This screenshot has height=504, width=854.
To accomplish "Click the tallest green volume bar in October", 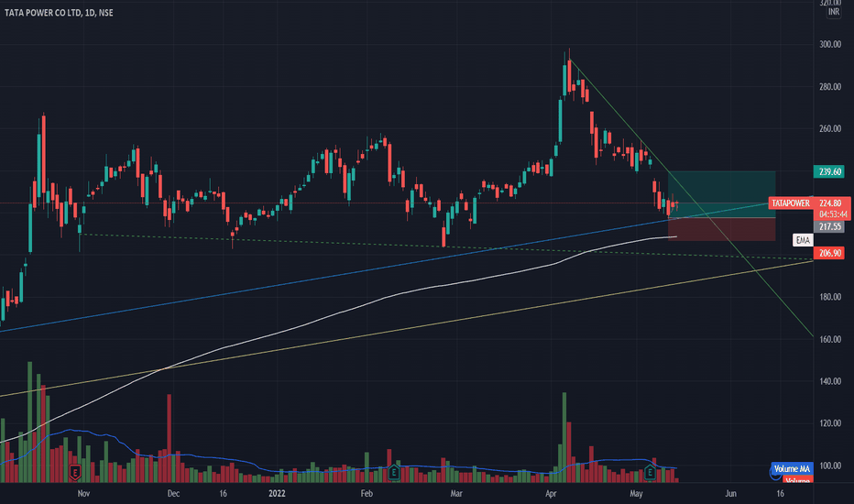I will pyautogui.click(x=30, y=422).
